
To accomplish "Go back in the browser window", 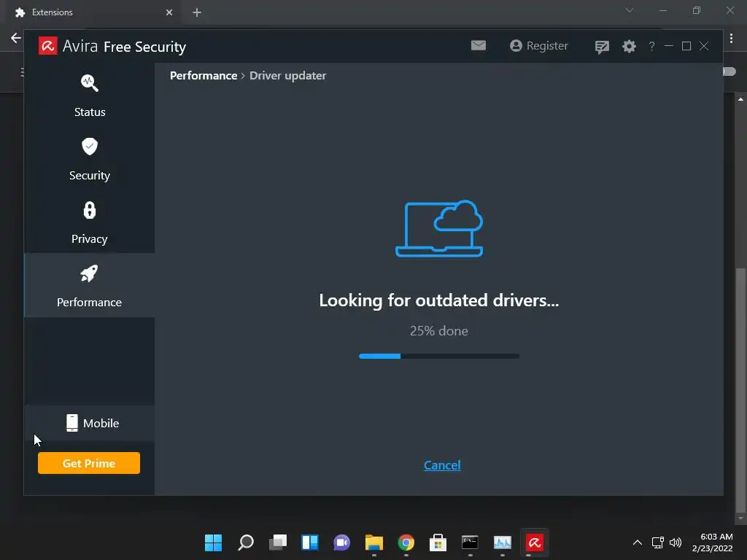I will point(16,38).
